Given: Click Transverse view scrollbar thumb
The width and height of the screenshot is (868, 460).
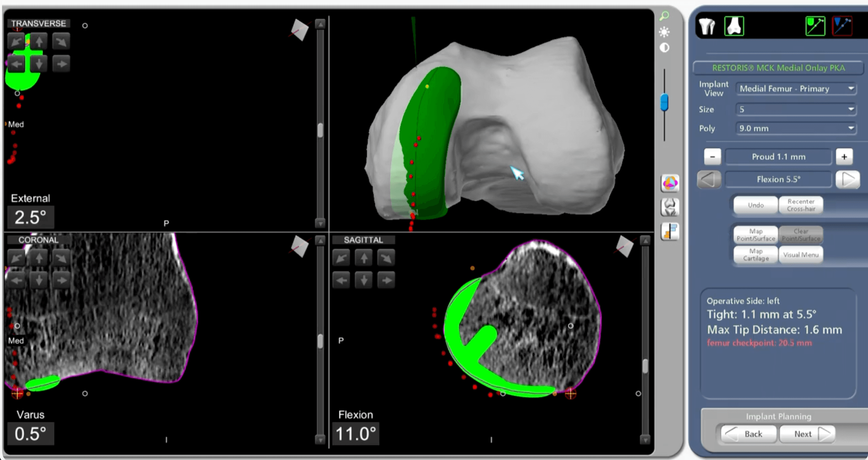Looking at the screenshot, I should pyautogui.click(x=320, y=130).
